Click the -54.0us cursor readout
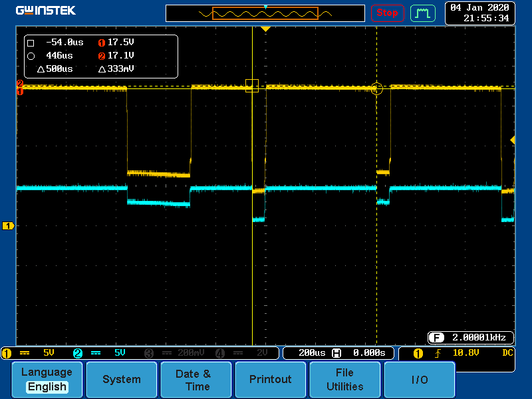Image resolution: width=532 pixels, height=399 pixels. coord(65,42)
